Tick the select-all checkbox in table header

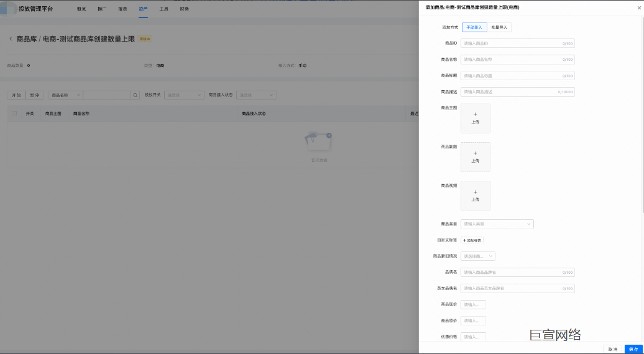(x=14, y=114)
